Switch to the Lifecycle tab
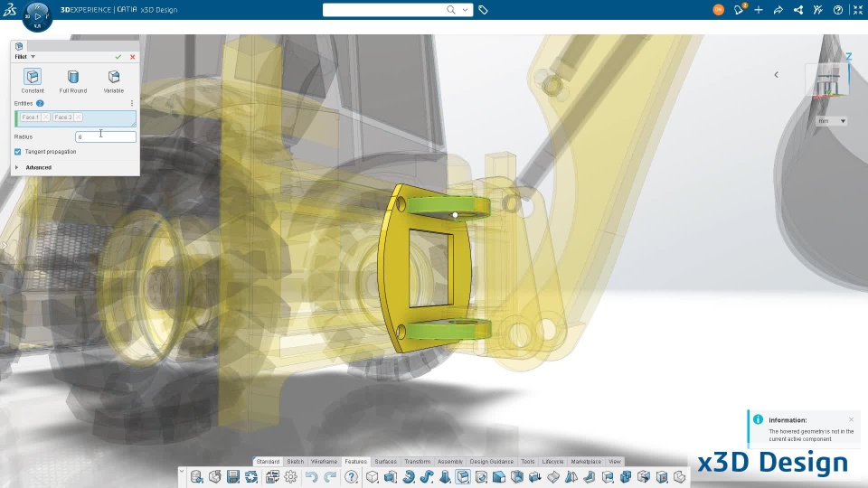Viewport: 868px width, 488px height. (552, 462)
